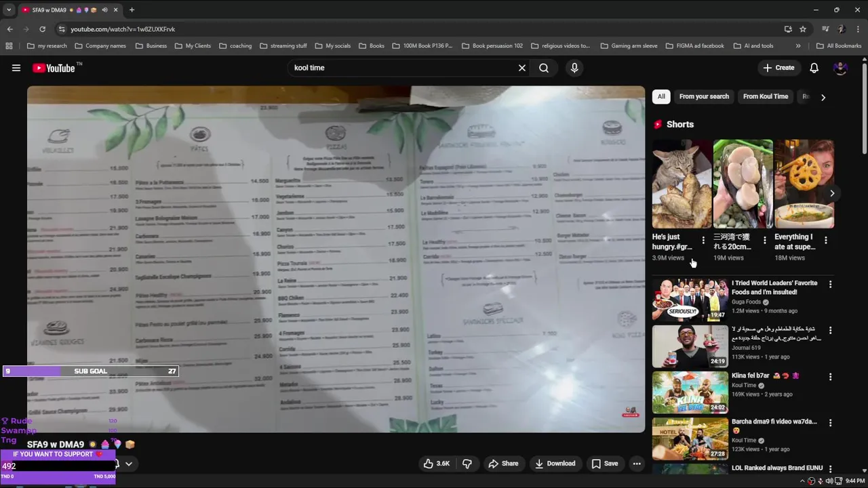Open options for 'Klina fel b7ar' video
Screen dimensions: 868x488
pyautogui.click(x=830, y=377)
